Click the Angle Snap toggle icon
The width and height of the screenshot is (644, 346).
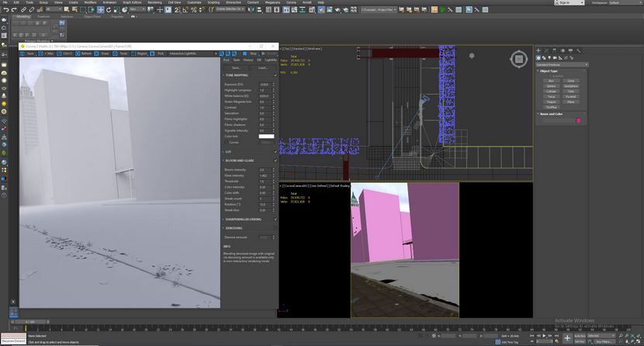point(185,9)
